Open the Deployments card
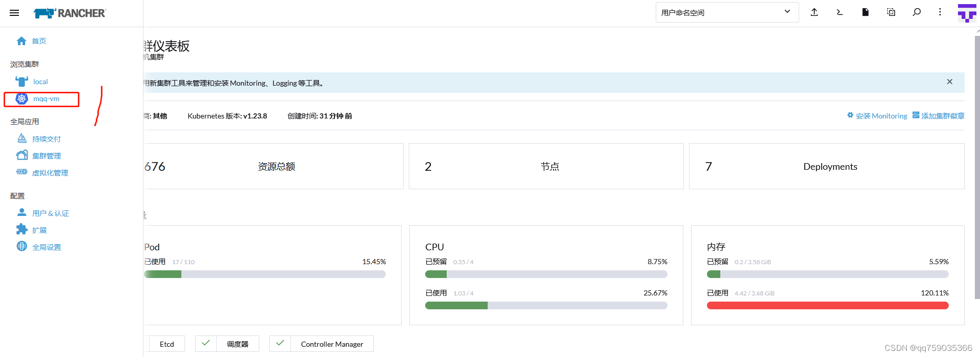Image resolution: width=980 pixels, height=357 pixels. click(x=827, y=166)
